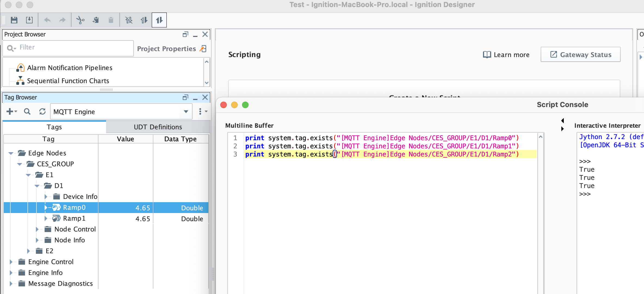Click the Script Console yellow minimize button
Image resolution: width=644 pixels, height=294 pixels.
pyautogui.click(x=234, y=105)
